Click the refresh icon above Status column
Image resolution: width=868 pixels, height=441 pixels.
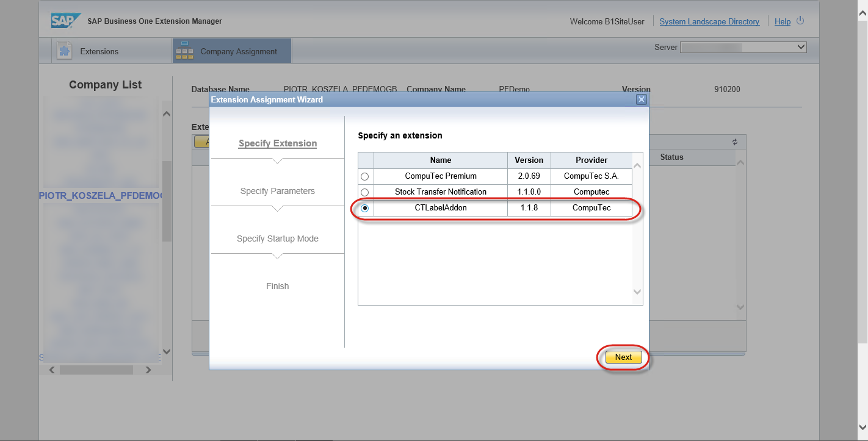[x=735, y=142]
